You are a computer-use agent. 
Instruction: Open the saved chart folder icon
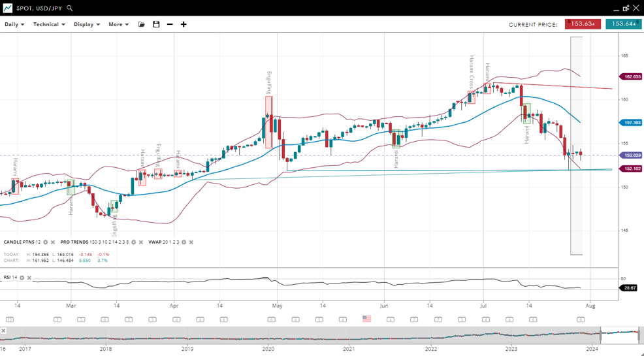141,24
